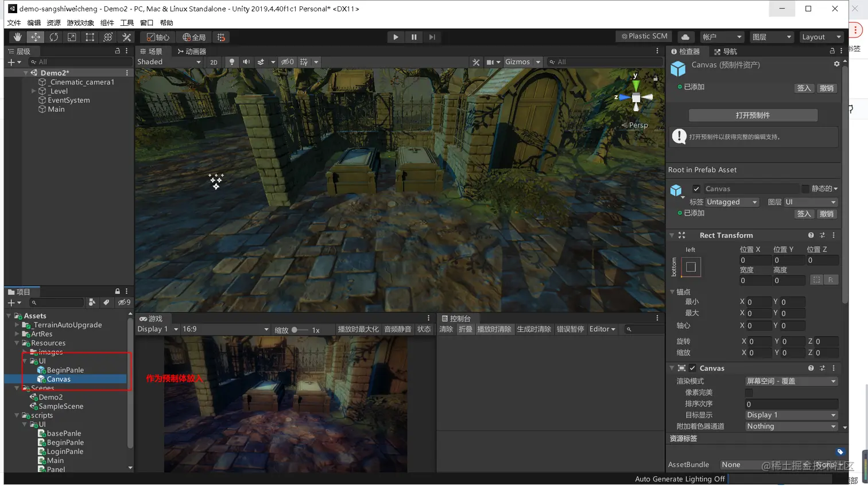Toggle scene lighting bulb icon
Image resolution: width=868 pixels, height=486 pixels.
click(232, 62)
